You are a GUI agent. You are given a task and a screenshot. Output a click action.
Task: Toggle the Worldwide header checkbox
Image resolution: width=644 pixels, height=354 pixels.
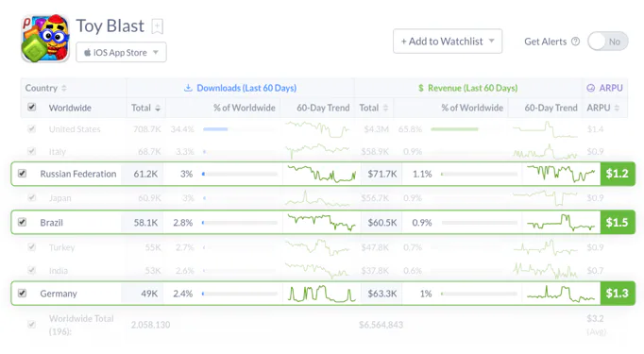pos(31,108)
